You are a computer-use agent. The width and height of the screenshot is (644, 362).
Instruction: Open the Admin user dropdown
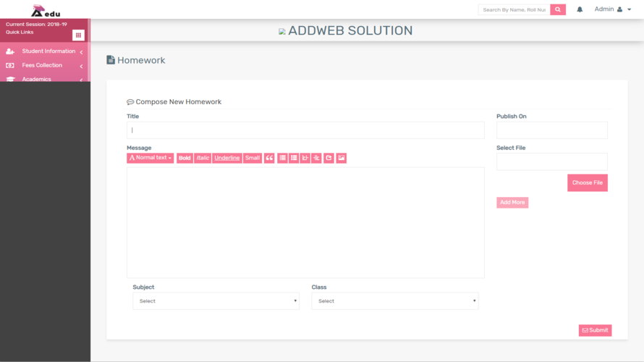click(612, 9)
